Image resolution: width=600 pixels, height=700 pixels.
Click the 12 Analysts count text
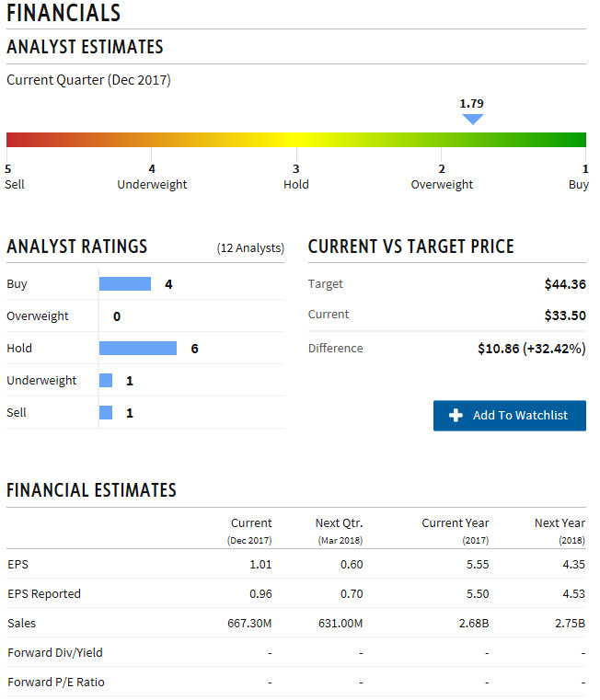click(x=250, y=248)
